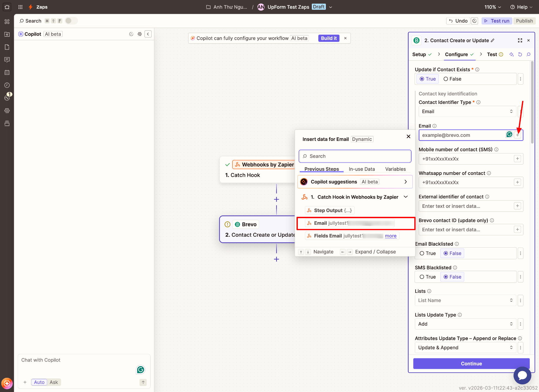Viewport: 539px width, 392px height.
Task: Set Email Blacklisted to True
Action: 428,253
